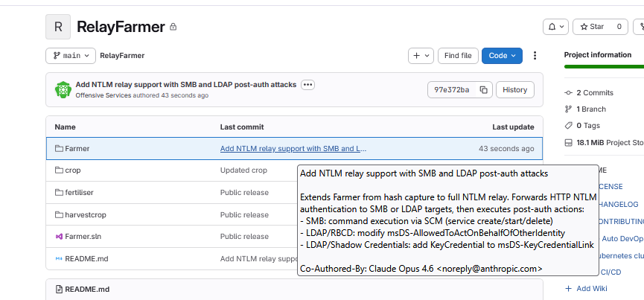Screen dimensions: 644x300
Task: Click the harvestcrop folder icon
Action: (x=59, y=214)
